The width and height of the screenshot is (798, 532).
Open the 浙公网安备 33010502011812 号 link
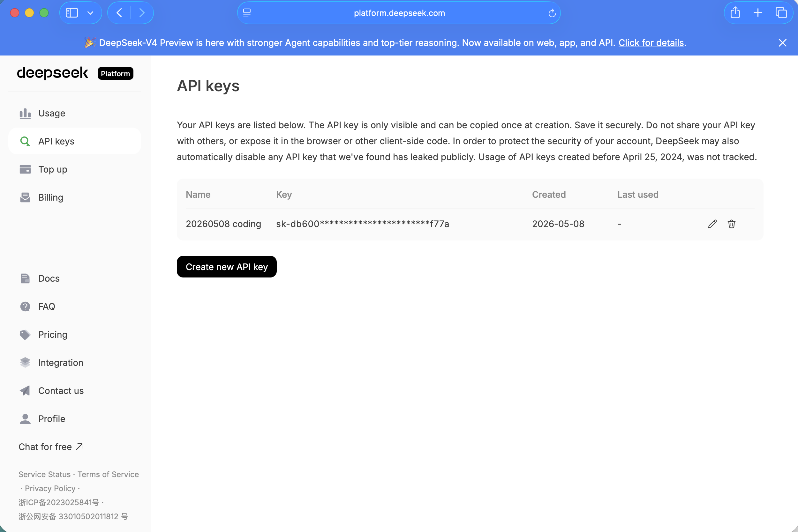click(73, 516)
